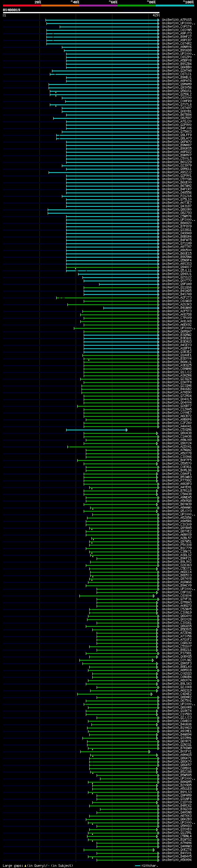Select the UniRef100_Q8TVE2 label

177,531
